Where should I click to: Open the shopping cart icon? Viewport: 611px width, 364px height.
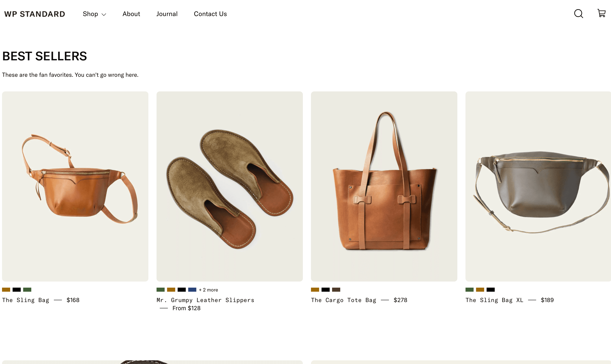click(601, 13)
